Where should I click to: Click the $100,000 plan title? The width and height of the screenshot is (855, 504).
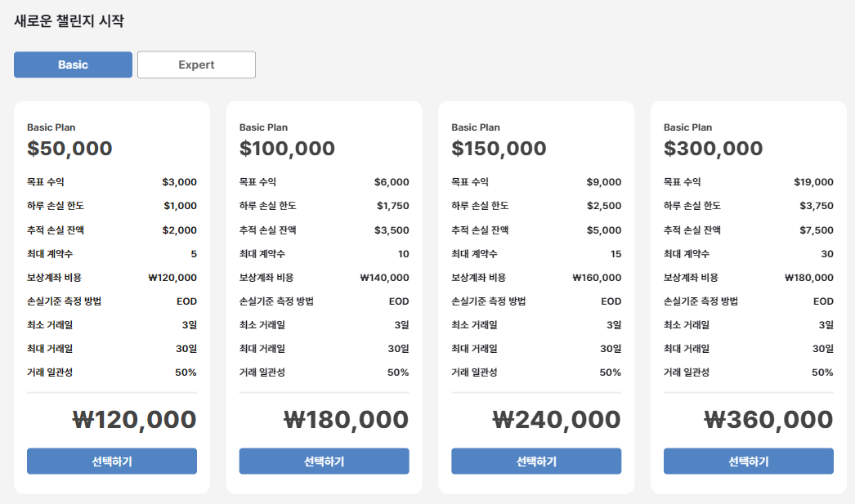287,149
